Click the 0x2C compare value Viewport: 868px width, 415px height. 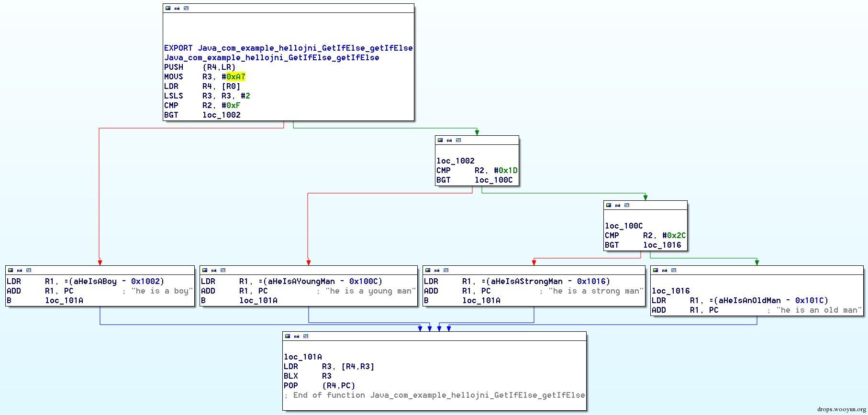(x=677, y=235)
